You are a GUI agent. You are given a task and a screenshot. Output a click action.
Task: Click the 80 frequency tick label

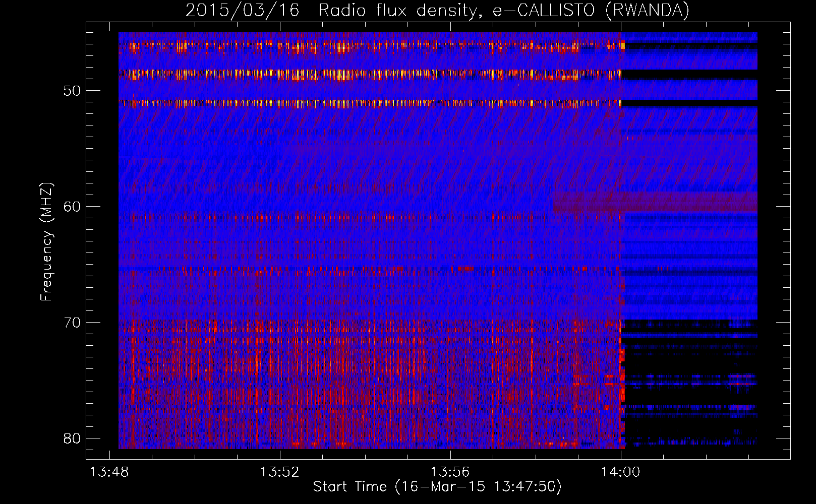[x=72, y=438]
